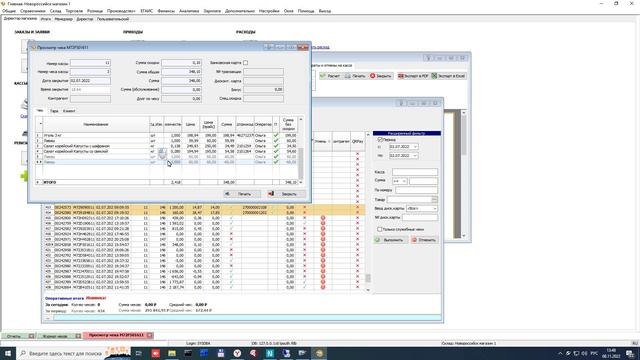640x360 pixels.
Task: Export the report to Excel
Action: click(x=449, y=76)
